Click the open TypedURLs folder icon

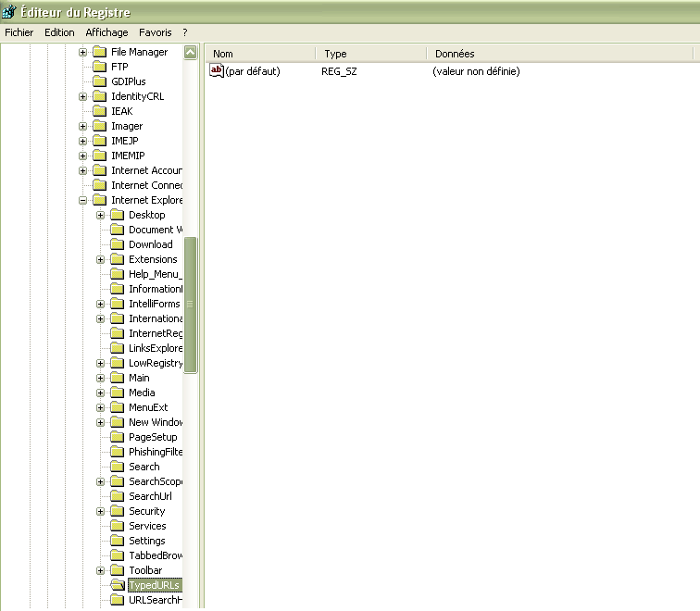[x=118, y=585]
